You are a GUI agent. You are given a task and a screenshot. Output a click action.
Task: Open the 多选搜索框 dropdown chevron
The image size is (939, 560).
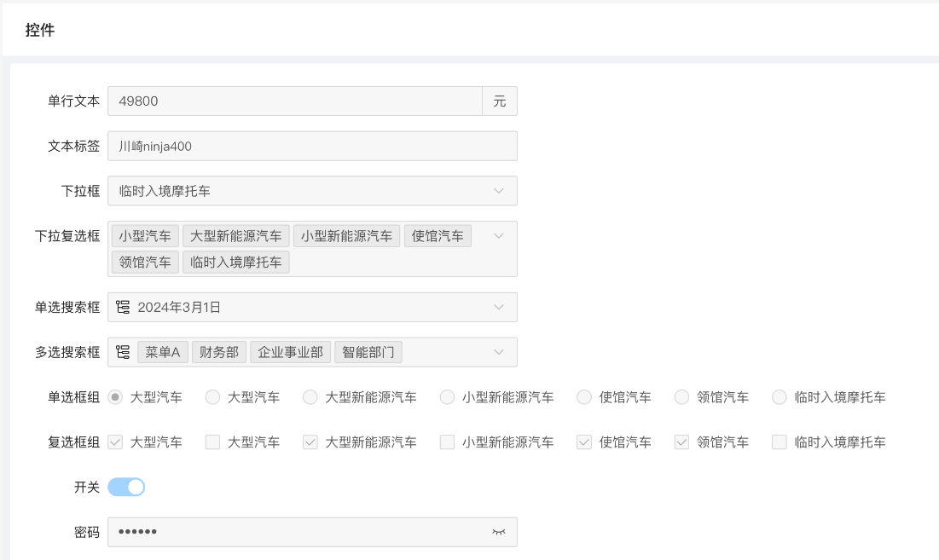point(499,352)
